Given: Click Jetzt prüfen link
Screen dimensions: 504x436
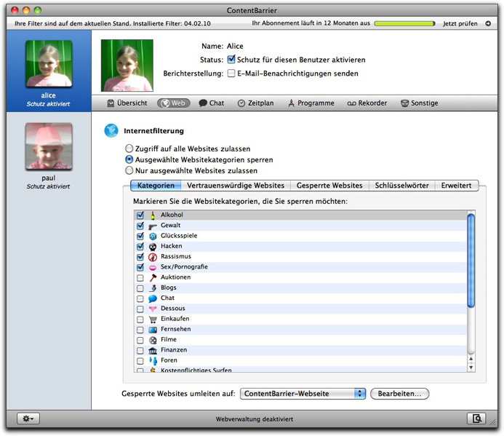Looking at the screenshot, I should (460, 23).
